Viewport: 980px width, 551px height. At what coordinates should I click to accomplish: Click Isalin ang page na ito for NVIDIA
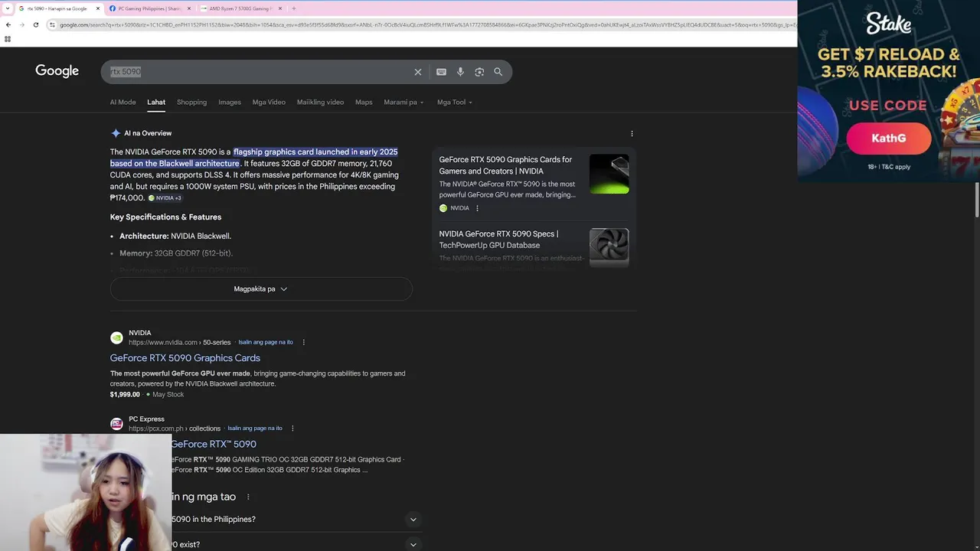[266, 342]
